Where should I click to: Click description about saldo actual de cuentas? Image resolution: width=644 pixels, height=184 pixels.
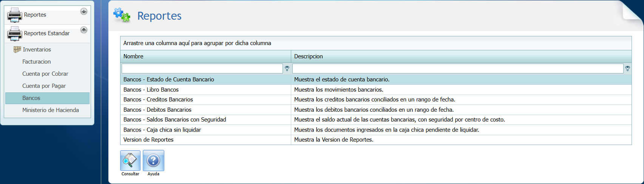click(x=400, y=120)
